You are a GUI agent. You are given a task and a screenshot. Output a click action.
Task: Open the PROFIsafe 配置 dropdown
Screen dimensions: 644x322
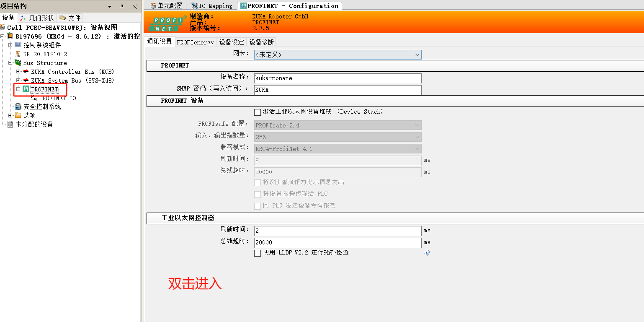point(337,125)
